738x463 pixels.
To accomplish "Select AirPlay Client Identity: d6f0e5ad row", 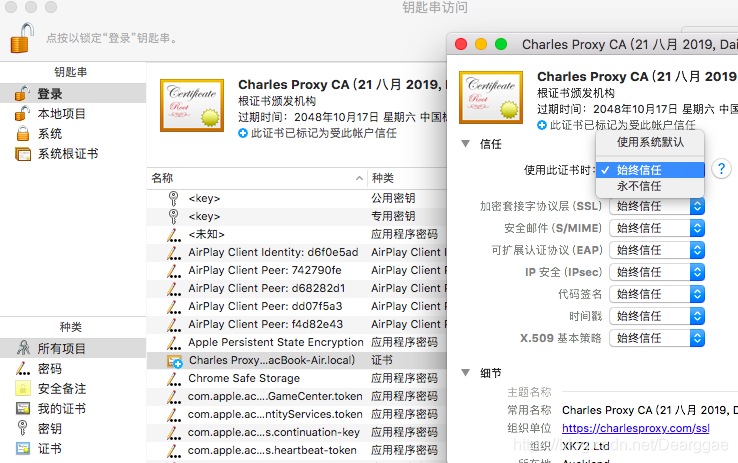I will click(x=297, y=252).
